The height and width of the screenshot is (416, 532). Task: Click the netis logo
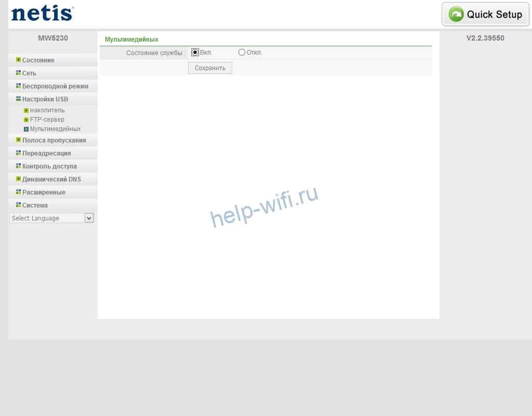click(43, 14)
